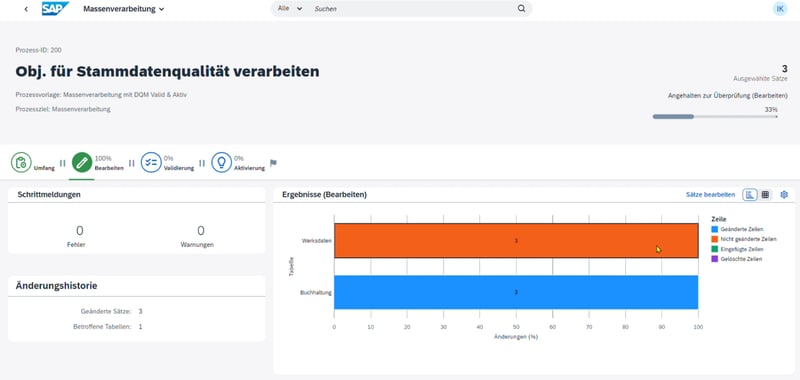Click the Ausgewählte Sätze count 3
This screenshot has height=380, width=800.
click(784, 69)
